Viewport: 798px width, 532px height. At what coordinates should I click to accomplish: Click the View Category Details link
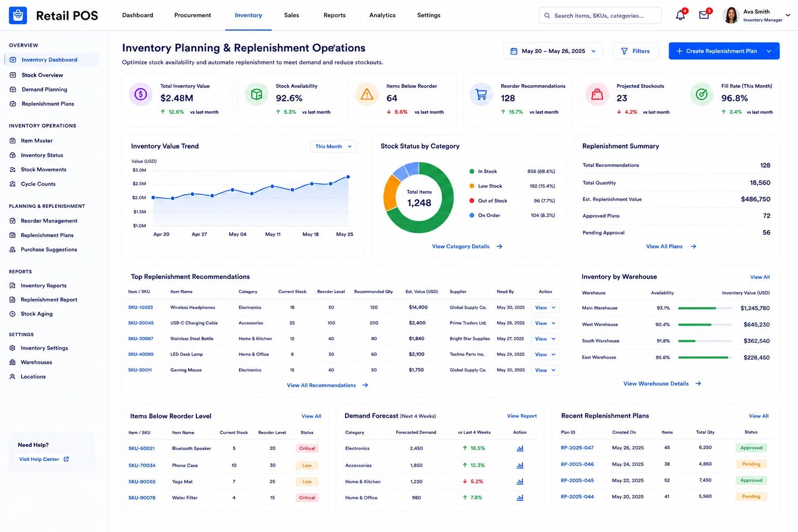coord(467,246)
